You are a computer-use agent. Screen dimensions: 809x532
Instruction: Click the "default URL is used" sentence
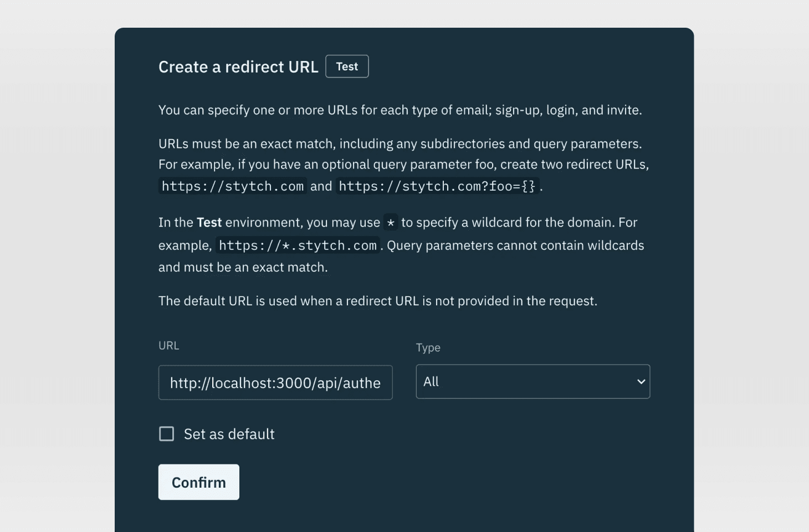tap(378, 301)
